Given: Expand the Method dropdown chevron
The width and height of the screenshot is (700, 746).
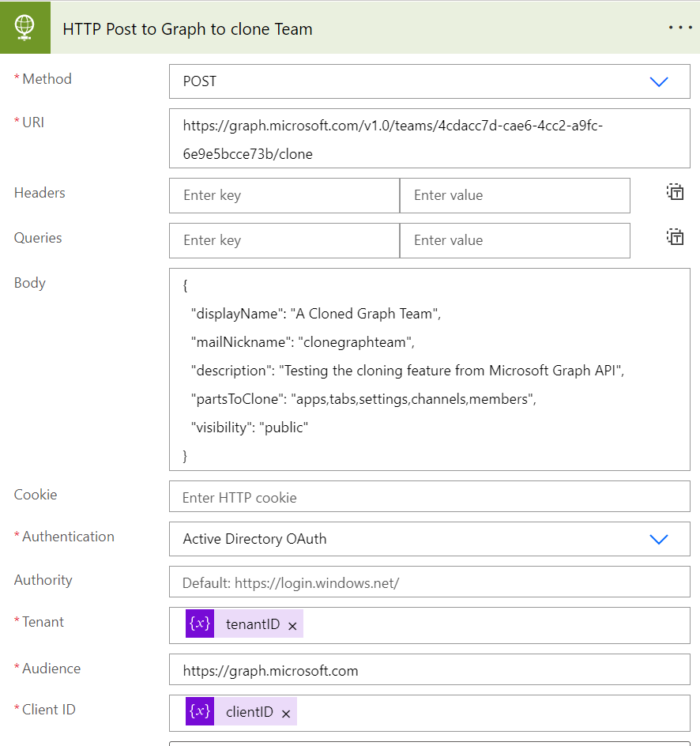Looking at the screenshot, I should pos(658,81).
